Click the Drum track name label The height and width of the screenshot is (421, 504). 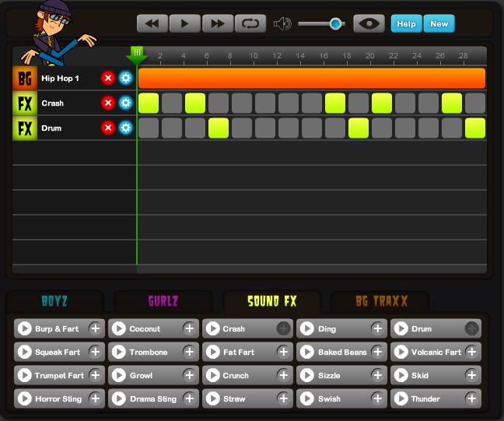point(51,128)
